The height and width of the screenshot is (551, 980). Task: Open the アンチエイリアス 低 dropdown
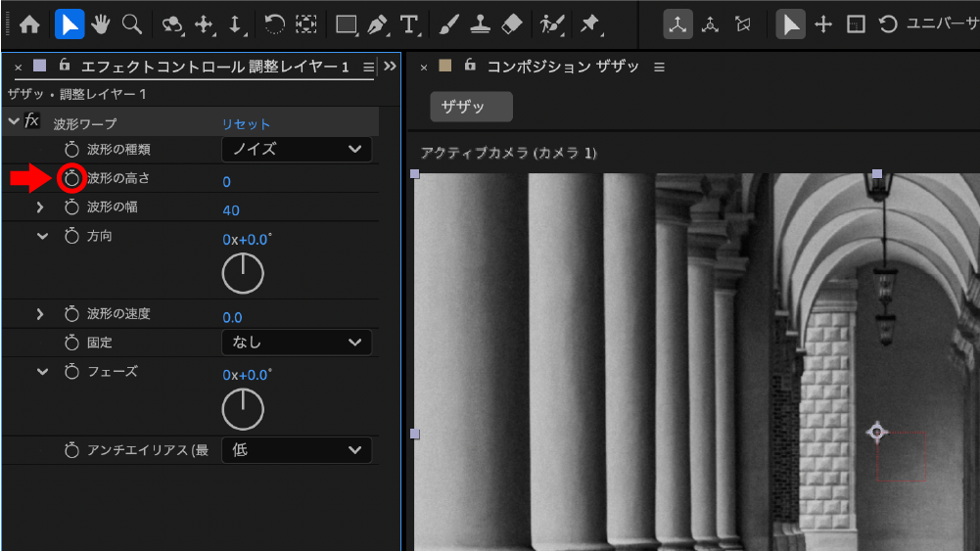click(x=297, y=450)
